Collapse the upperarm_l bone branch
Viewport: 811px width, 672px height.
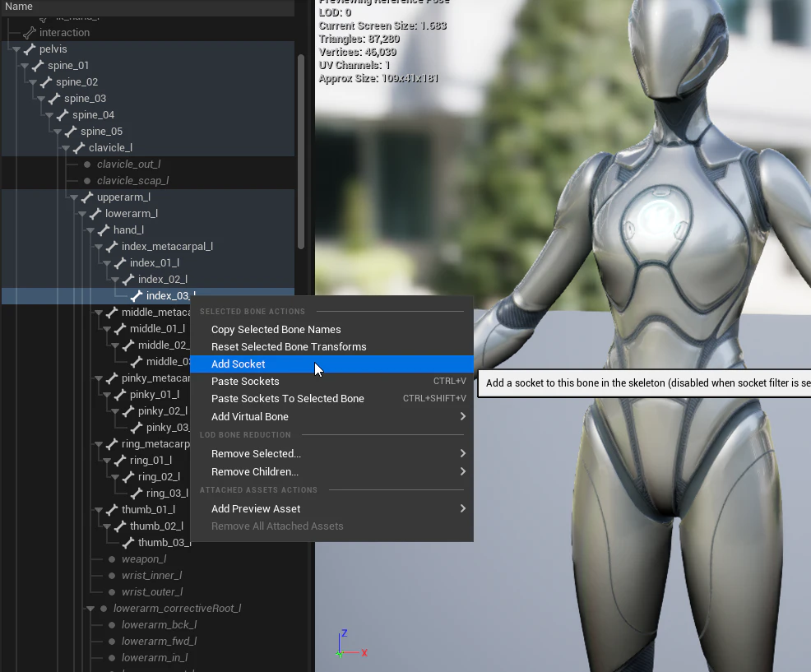coord(75,197)
